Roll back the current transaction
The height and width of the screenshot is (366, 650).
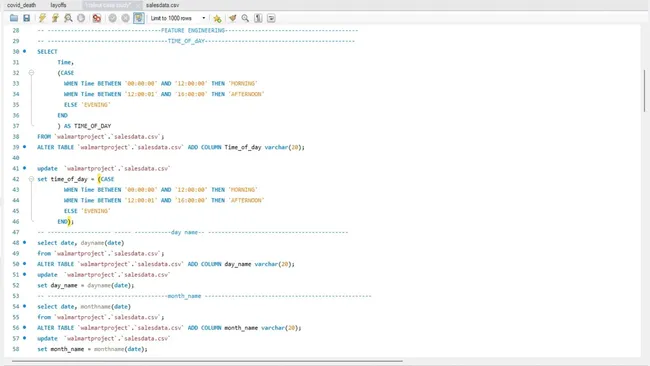pyautogui.click(x=126, y=18)
